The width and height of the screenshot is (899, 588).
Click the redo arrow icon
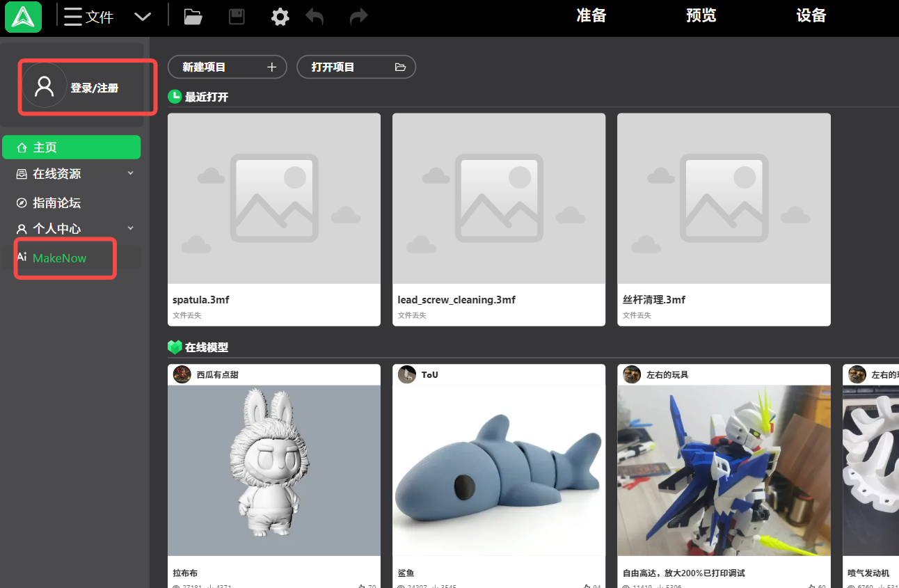coord(358,17)
